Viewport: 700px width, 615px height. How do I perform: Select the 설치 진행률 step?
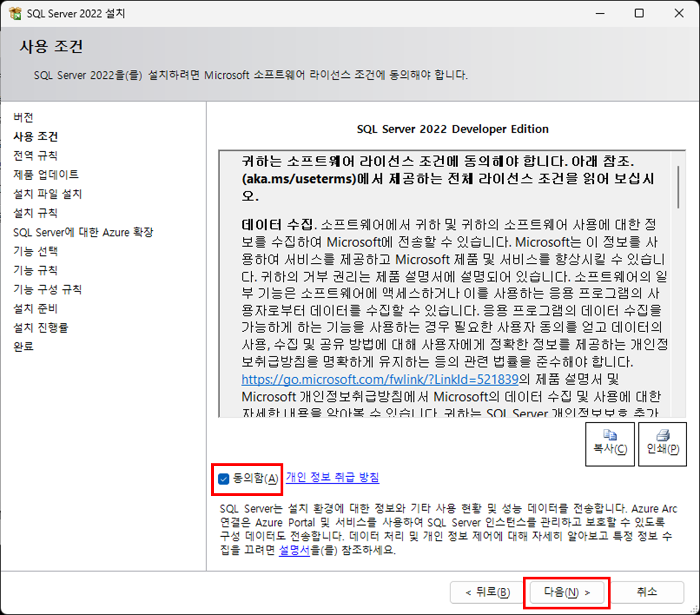click(x=41, y=327)
